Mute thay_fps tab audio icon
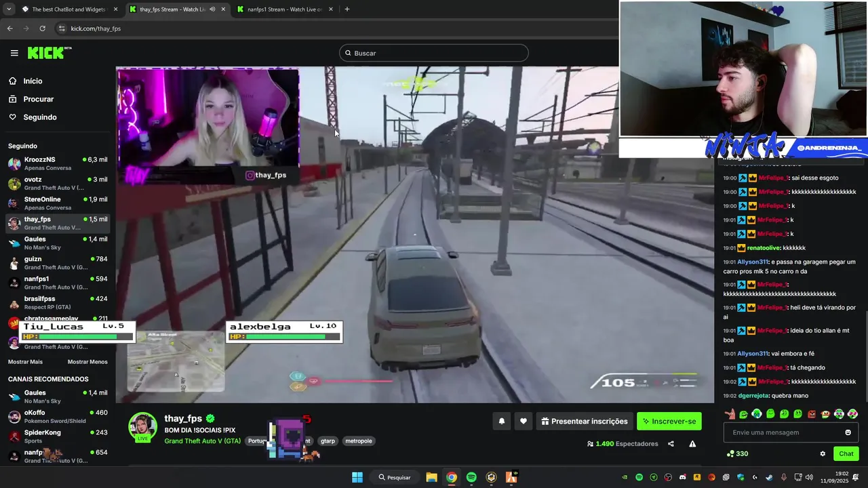 (212, 9)
